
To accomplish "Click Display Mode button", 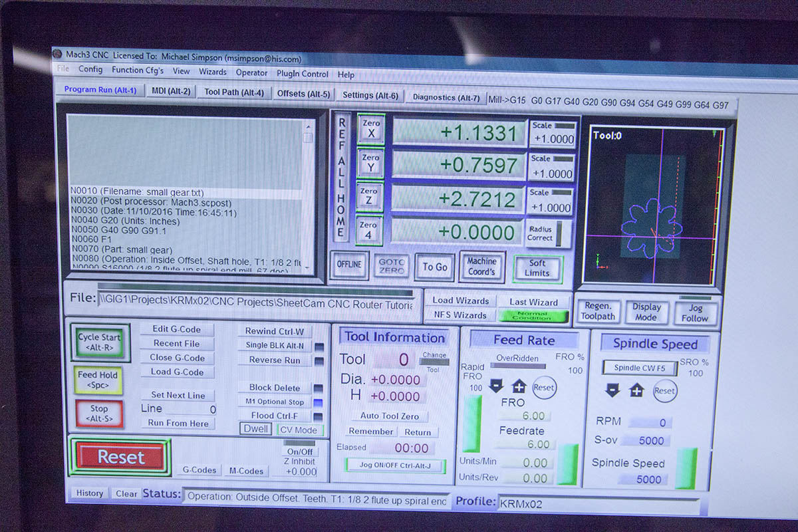I will (x=646, y=312).
